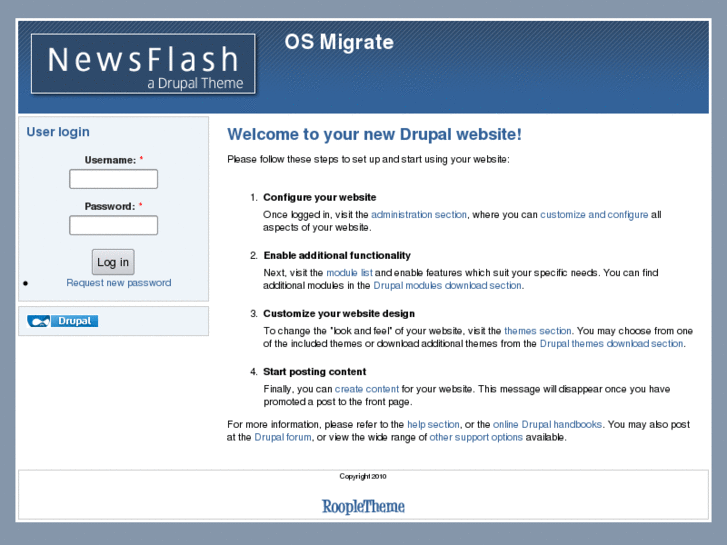Focus the Password input field
This screenshot has height=545, width=727.
point(114,225)
